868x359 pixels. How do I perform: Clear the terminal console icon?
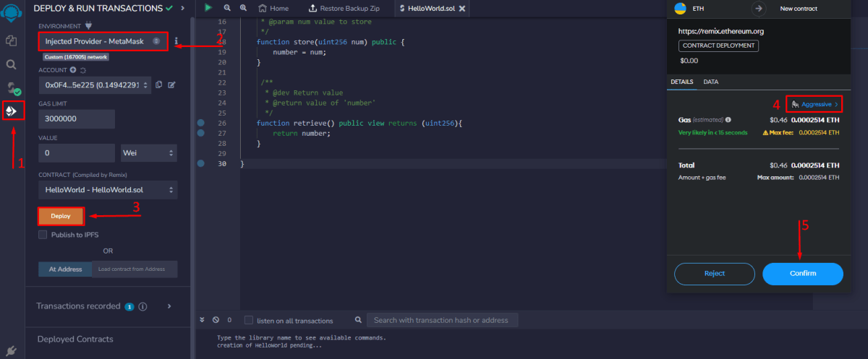tap(216, 319)
